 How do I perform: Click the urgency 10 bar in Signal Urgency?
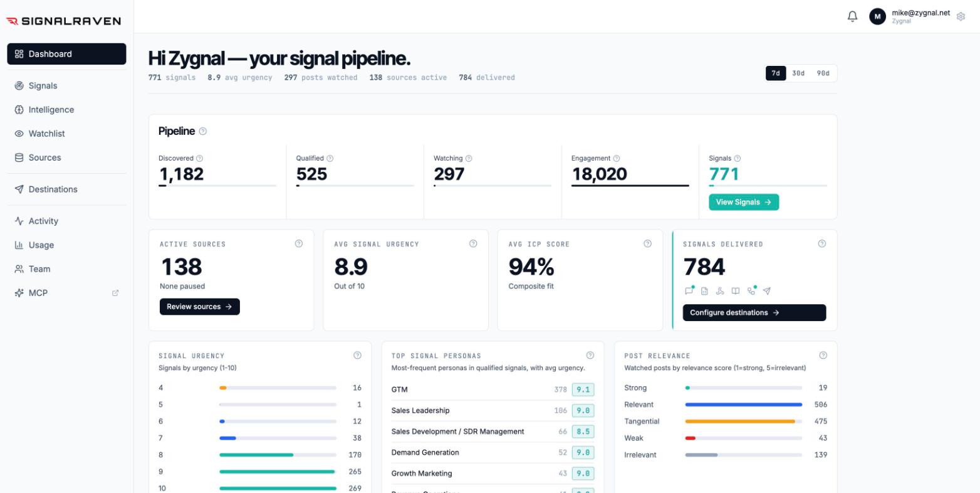[x=278, y=489]
